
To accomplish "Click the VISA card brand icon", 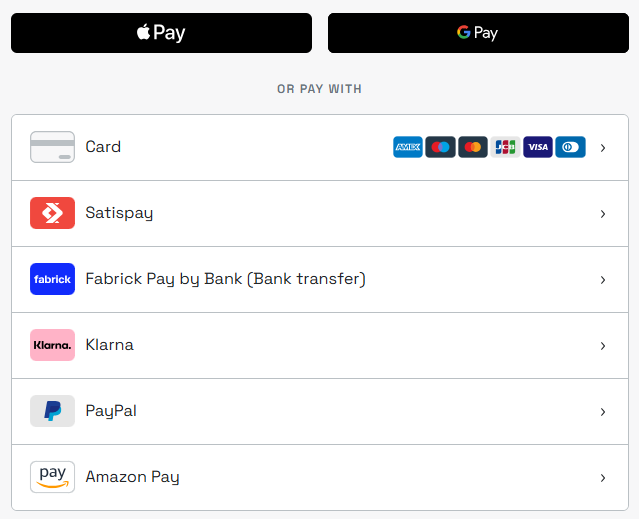I will [538, 147].
